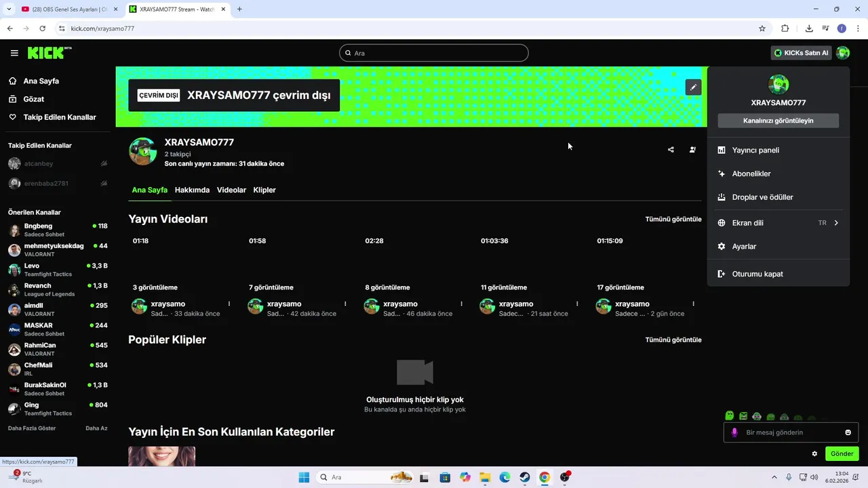Image resolution: width=868 pixels, height=488 pixels.
Task: Open recommended channel BurakSakinOl
Action: pyautogui.click(x=58, y=389)
